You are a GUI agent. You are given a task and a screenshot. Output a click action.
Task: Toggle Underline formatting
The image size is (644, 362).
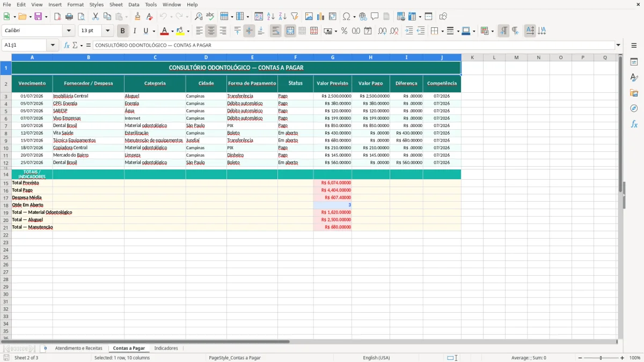[145, 31]
